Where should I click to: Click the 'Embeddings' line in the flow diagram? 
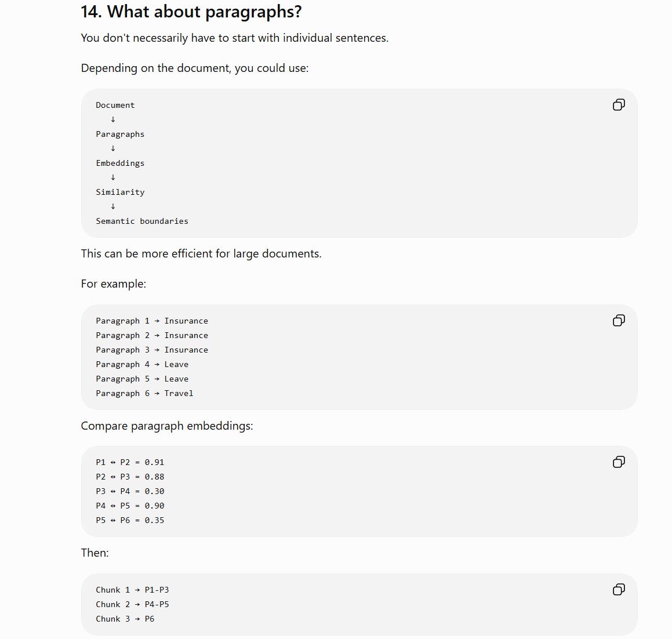pyautogui.click(x=120, y=164)
